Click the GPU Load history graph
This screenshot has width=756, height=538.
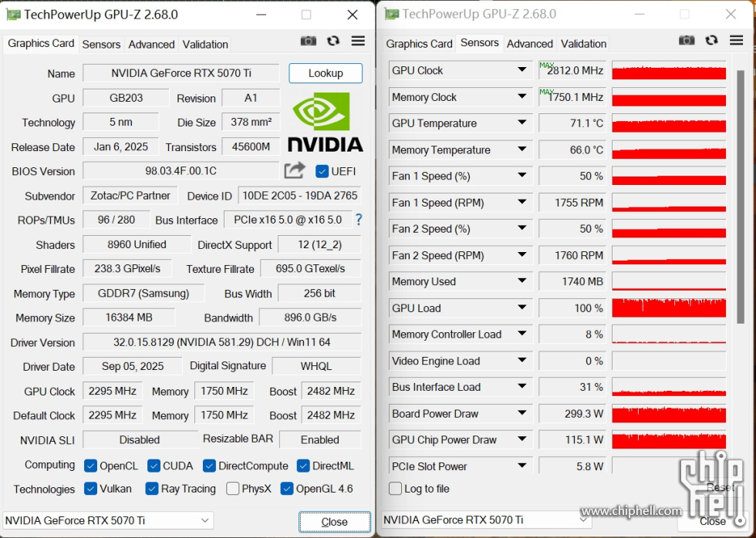pos(669,308)
